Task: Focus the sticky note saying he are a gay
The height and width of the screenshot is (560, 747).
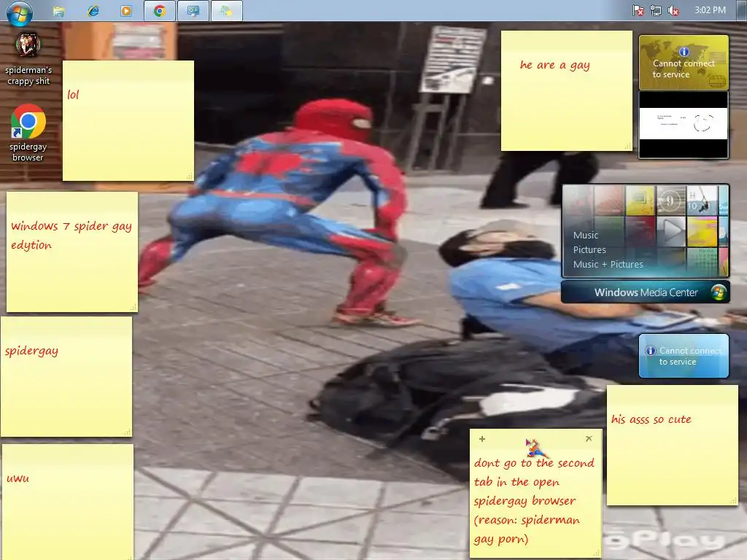Action: (x=566, y=90)
